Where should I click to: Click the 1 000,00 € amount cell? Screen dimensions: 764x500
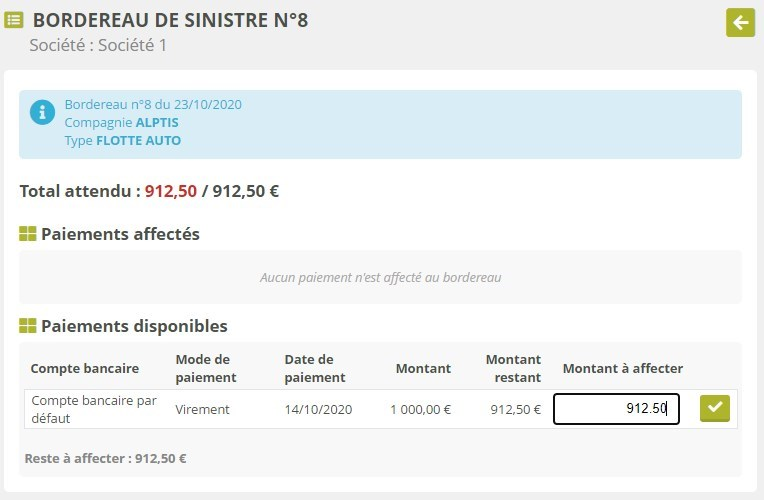point(420,409)
